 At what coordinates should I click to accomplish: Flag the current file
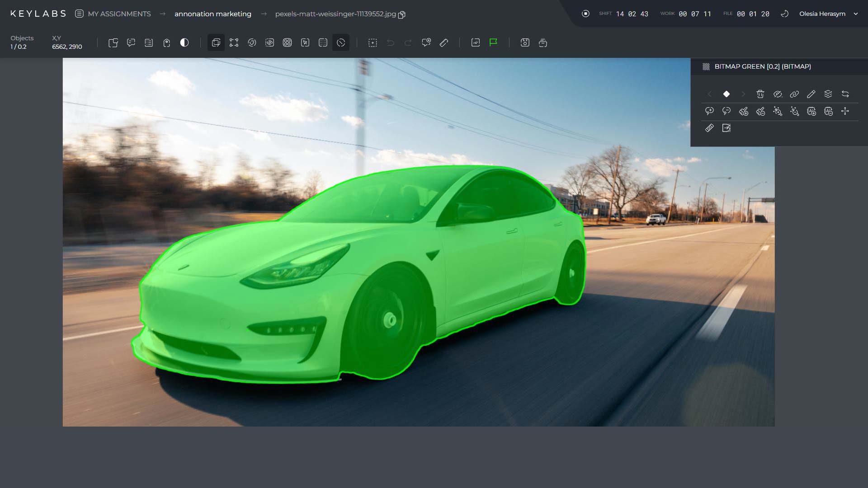click(x=493, y=42)
